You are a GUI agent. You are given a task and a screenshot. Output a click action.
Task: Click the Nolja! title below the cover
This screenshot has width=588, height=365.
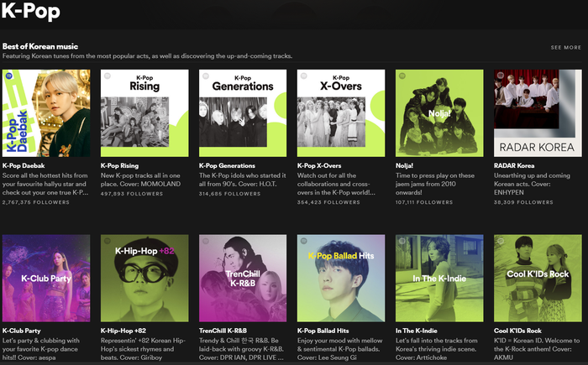click(x=404, y=165)
